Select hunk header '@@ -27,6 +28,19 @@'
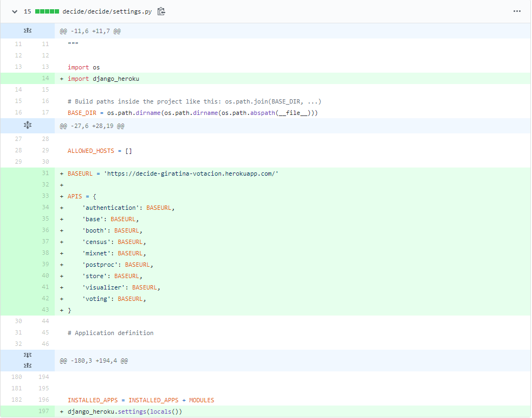 (x=92, y=126)
